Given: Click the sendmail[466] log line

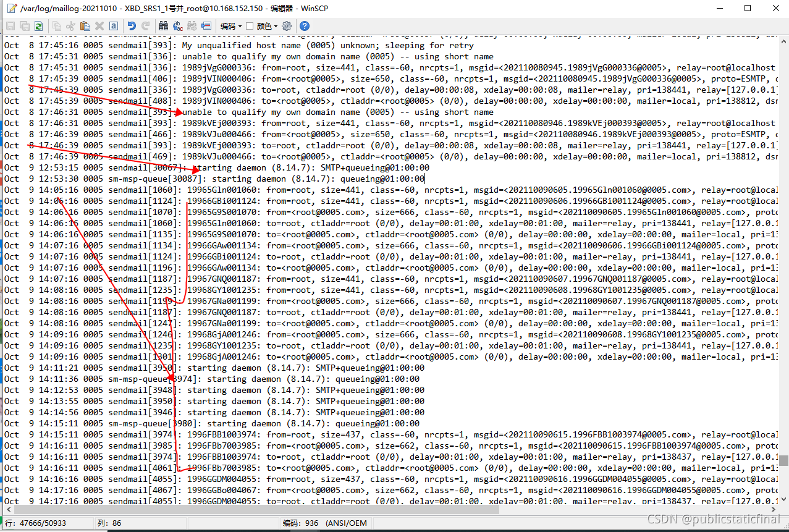Looking at the screenshot, I should click(390, 134).
